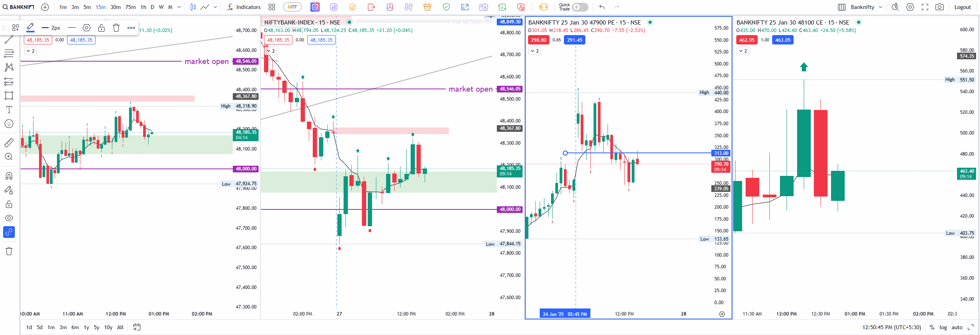Screen dimensions: 980x335
Task: Open the Indicators dialog
Action: [x=244, y=7]
